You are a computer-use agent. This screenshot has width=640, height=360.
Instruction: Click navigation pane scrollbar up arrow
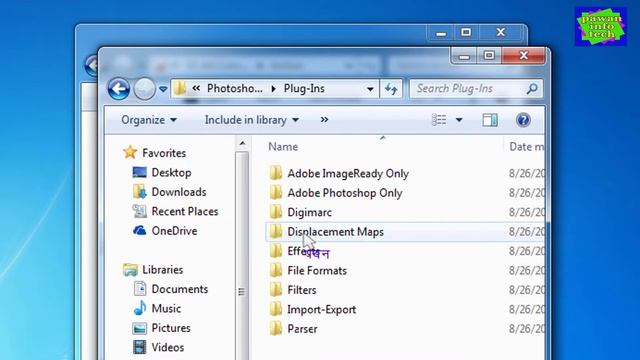pos(242,143)
